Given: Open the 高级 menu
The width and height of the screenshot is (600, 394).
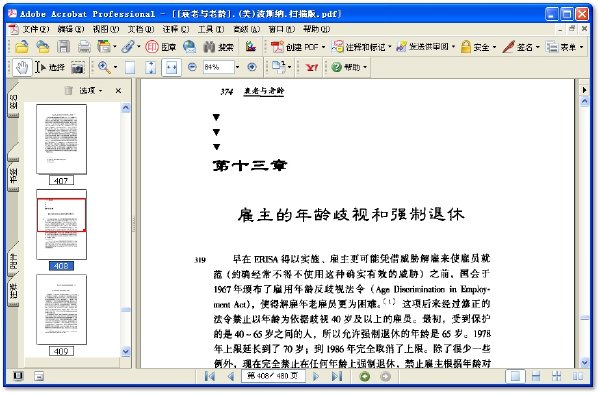Looking at the screenshot, I should (x=246, y=29).
